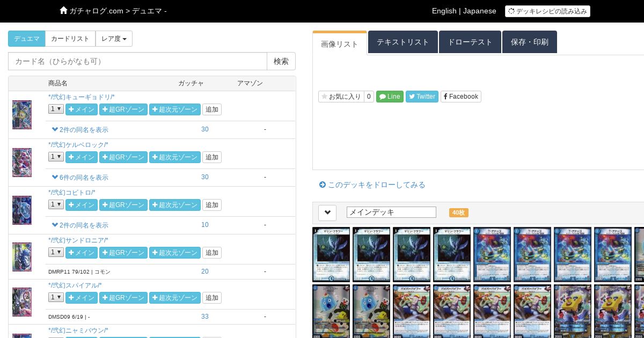Add 弐幻コビトロ to 超次元ゾーン
The width and height of the screenshot is (644, 338).
[175, 205]
